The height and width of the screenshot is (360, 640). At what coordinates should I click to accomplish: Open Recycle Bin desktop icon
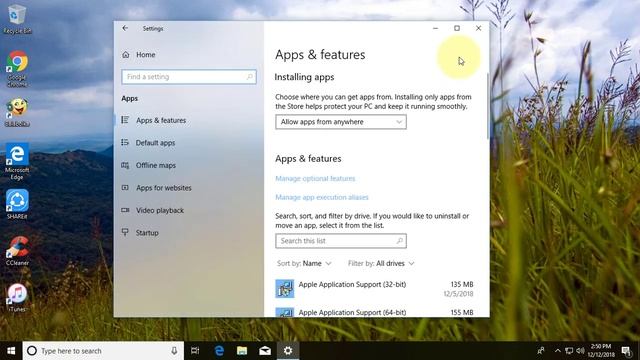[17, 18]
